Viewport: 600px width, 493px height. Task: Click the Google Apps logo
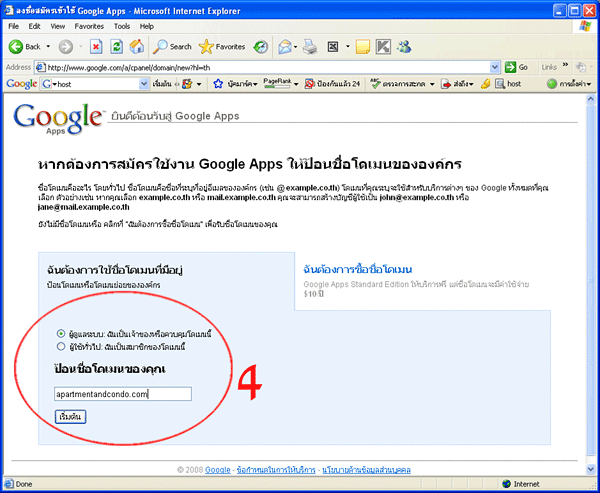pyautogui.click(x=58, y=119)
